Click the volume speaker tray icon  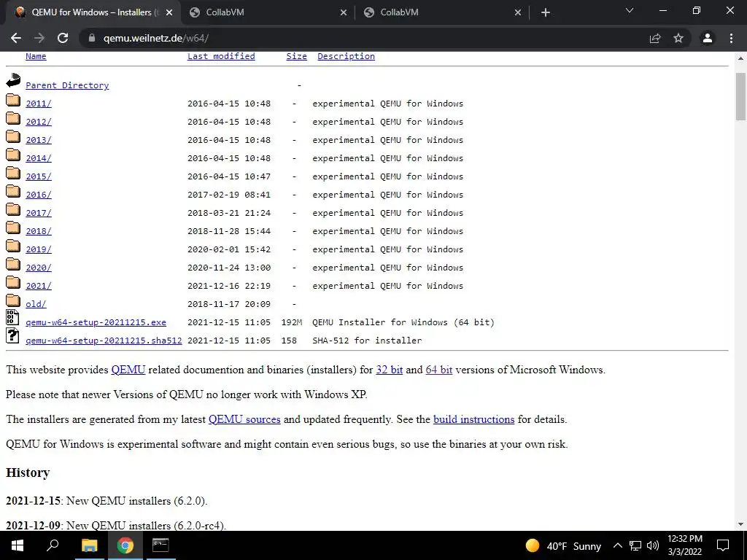[x=653, y=545]
